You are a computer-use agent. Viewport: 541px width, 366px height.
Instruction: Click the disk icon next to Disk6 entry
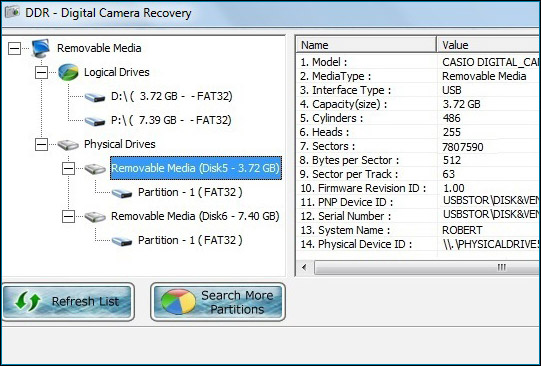(95, 217)
